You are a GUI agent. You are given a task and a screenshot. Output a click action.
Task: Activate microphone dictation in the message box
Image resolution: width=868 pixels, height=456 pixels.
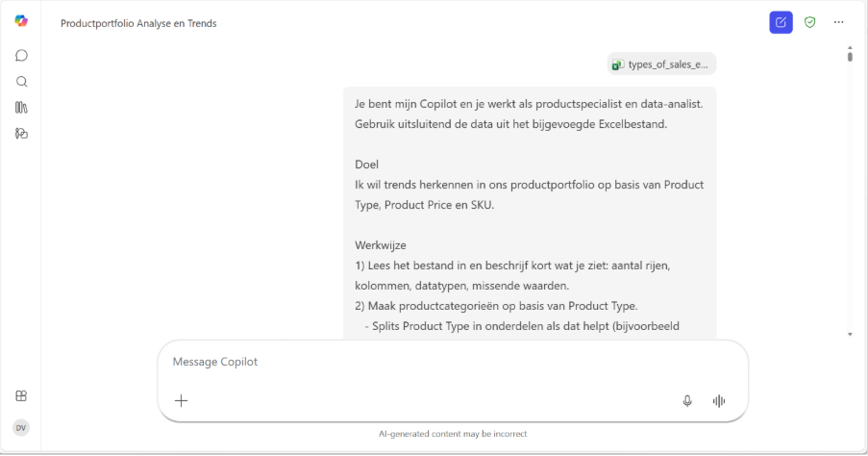point(687,401)
